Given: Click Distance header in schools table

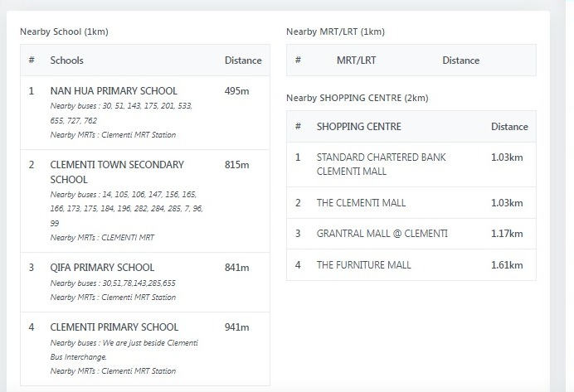Looking at the screenshot, I should pos(243,60).
